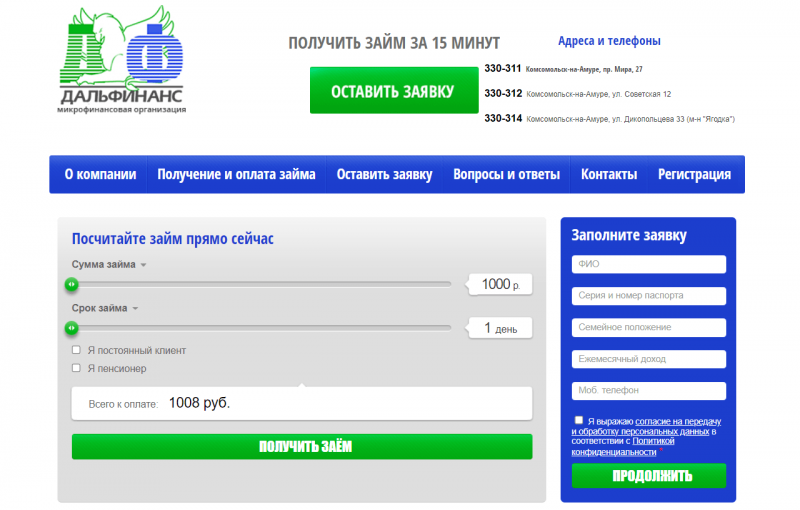
Task: Click the phone number 330-314
Action: click(x=503, y=118)
